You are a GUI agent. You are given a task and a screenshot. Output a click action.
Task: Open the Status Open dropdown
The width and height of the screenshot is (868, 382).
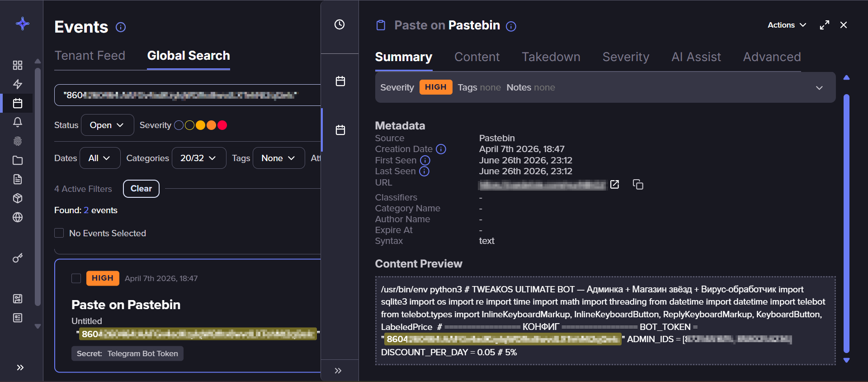107,125
